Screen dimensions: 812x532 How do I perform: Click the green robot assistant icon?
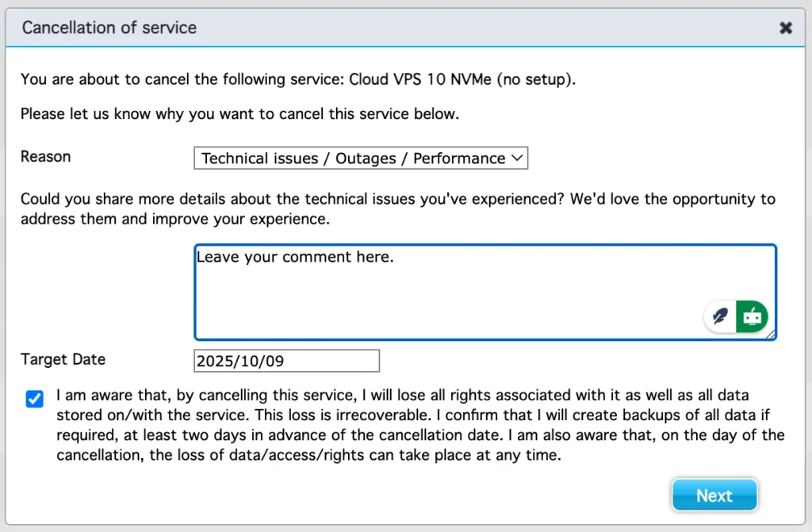coord(752,316)
